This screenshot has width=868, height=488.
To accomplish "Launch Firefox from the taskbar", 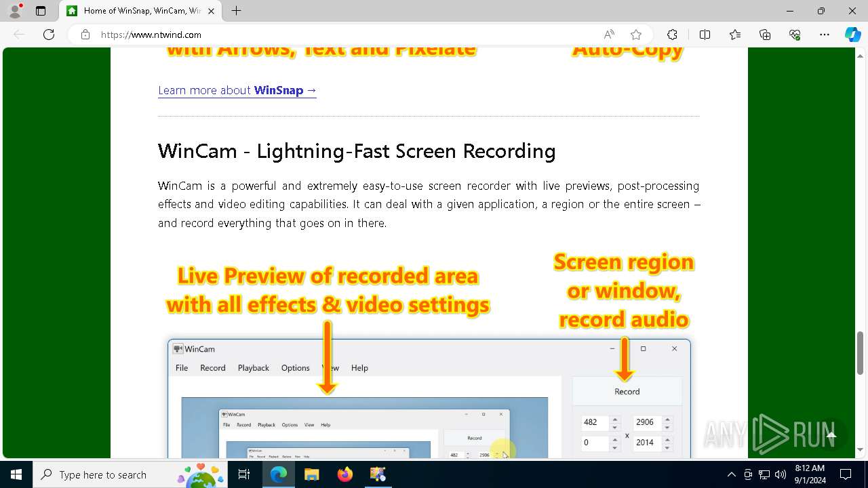I will point(344,474).
